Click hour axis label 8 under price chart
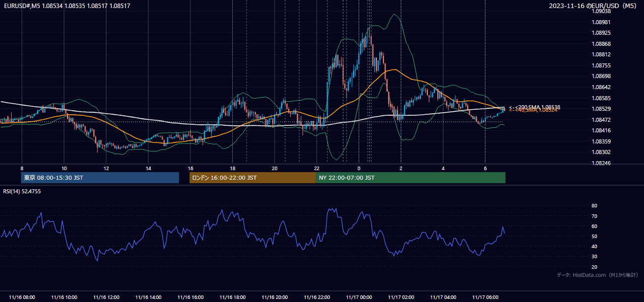644x302 pixels. point(22,168)
